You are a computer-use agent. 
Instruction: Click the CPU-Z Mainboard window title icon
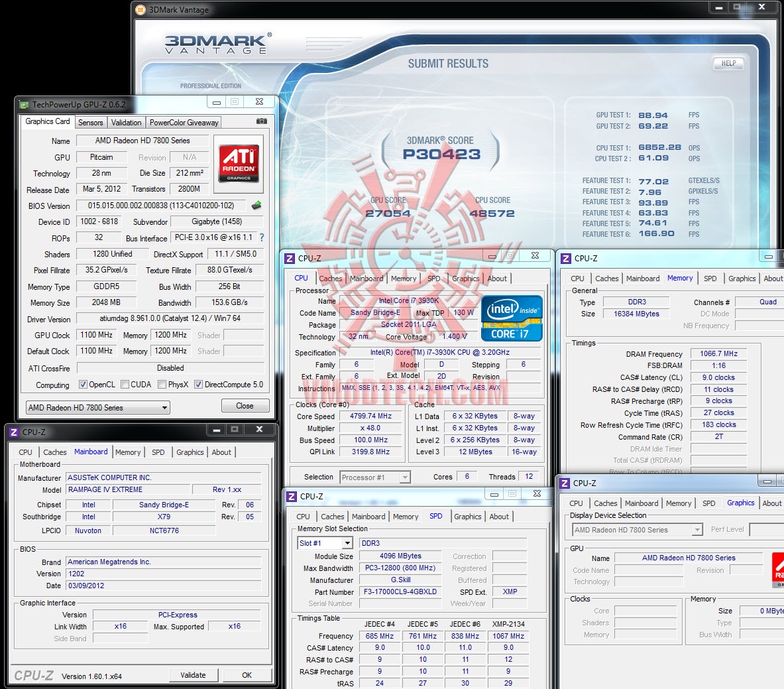pyautogui.click(x=14, y=432)
